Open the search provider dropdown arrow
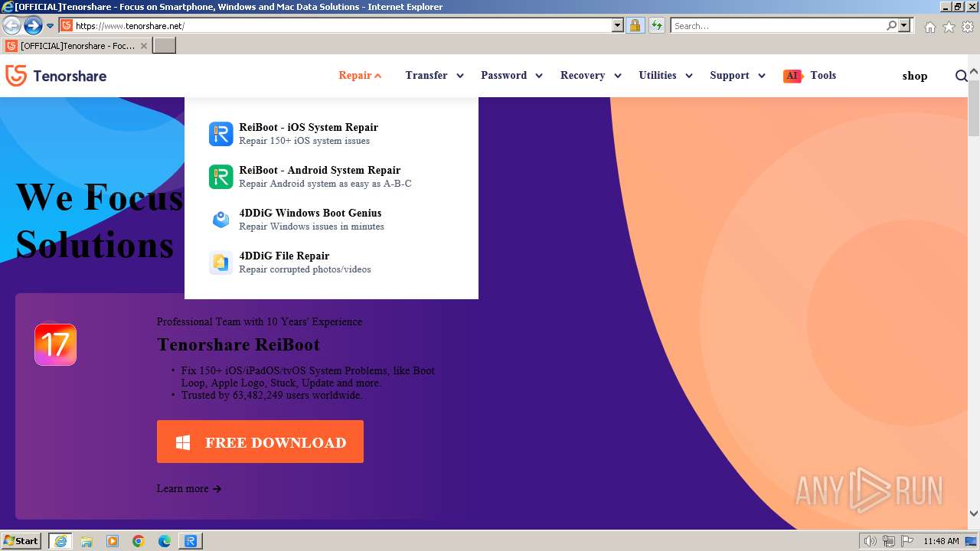The image size is (980, 551). click(904, 26)
